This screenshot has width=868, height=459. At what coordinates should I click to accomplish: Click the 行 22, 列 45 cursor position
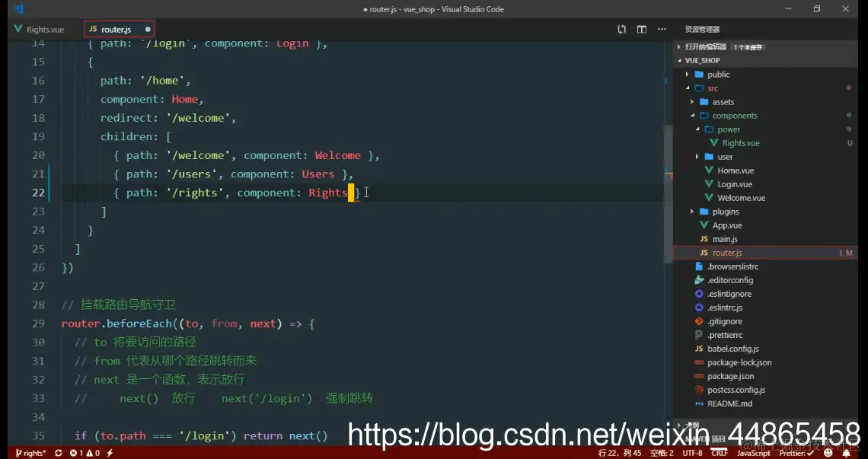[x=620, y=453]
